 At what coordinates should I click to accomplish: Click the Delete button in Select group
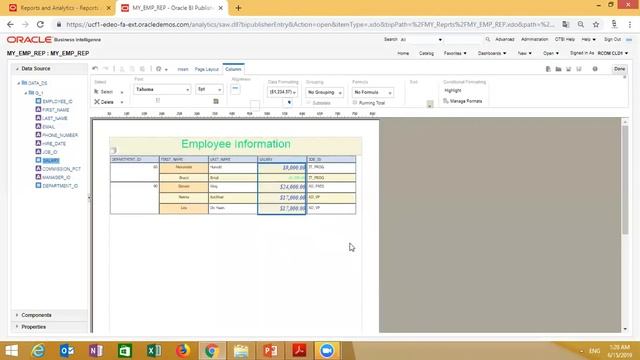104,102
